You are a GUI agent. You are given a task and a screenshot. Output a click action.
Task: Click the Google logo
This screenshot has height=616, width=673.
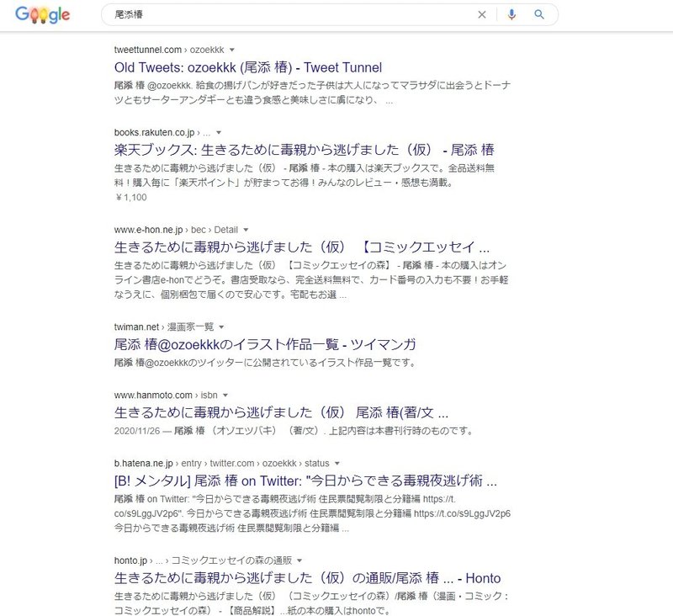click(43, 14)
